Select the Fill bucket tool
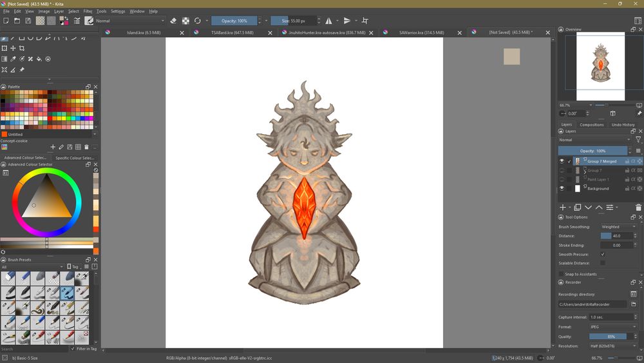Viewport: 644px width, 363px height. point(39,59)
